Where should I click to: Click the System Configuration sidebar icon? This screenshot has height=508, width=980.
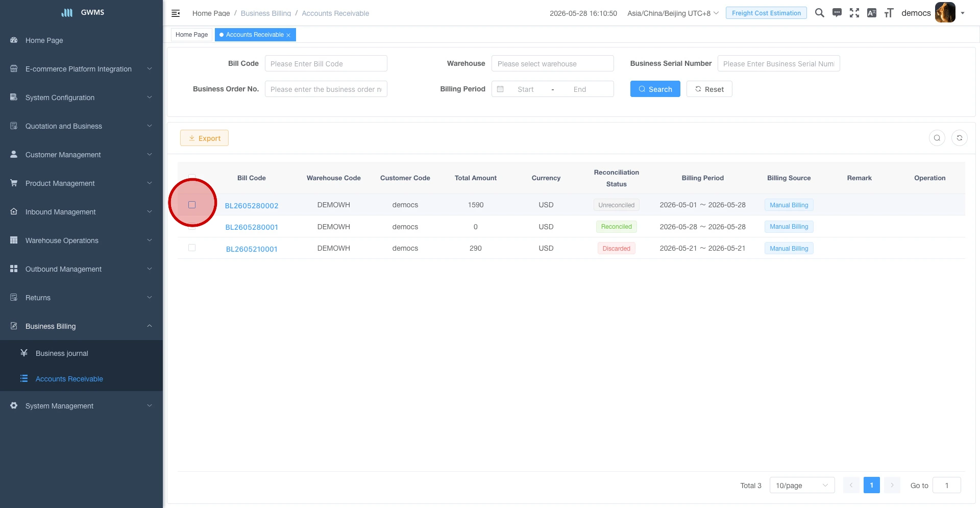[14, 98]
